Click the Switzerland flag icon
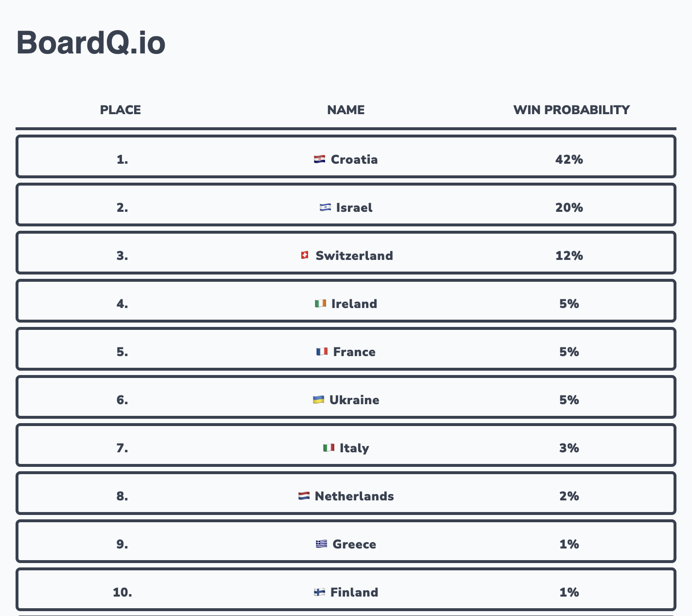This screenshot has height=616, width=692. click(x=305, y=255)
